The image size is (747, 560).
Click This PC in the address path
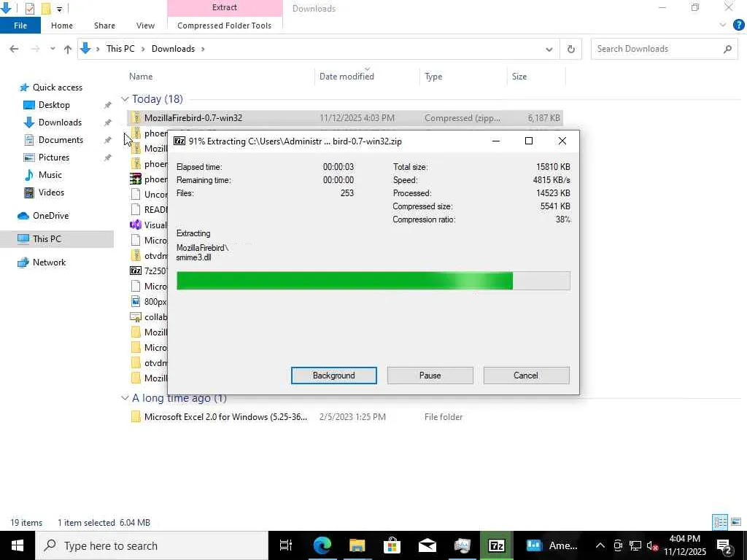pos(120,49)
